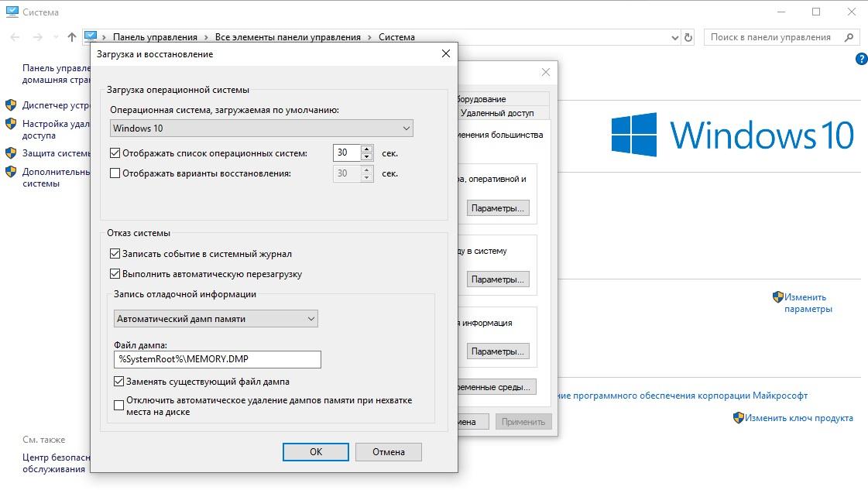Click the shield icon beside Изменить параметры
Viewport: 868px width, 490px height.
tap(777, 297)
